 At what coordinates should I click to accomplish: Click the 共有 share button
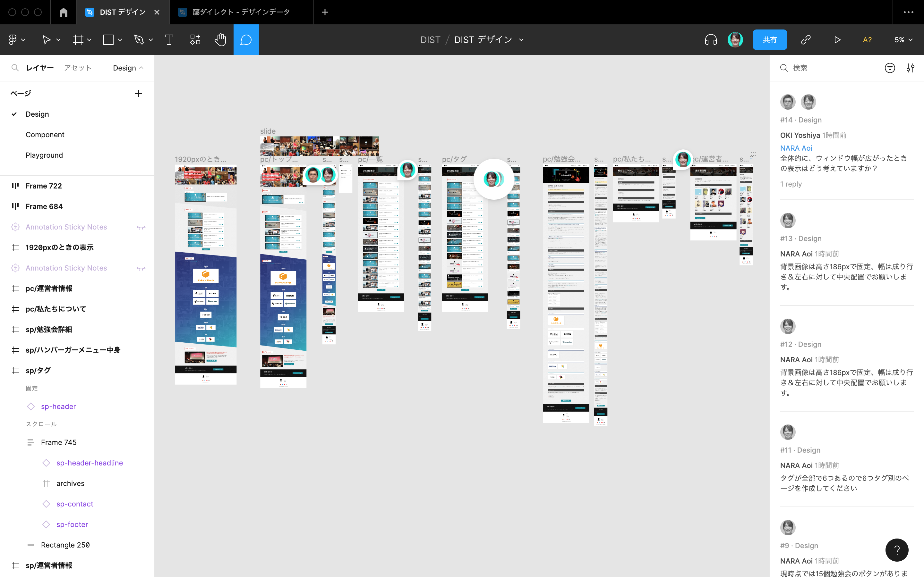click(x=770, y=40)
